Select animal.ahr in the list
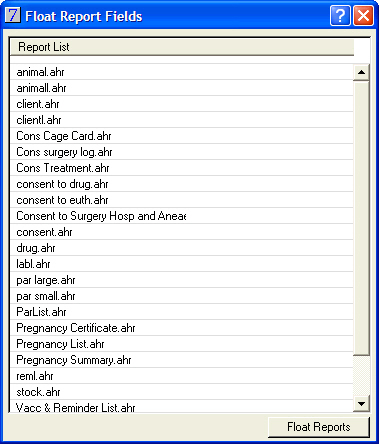The width and height of the screenshot is (379, 444). click(x=182, y=72)
